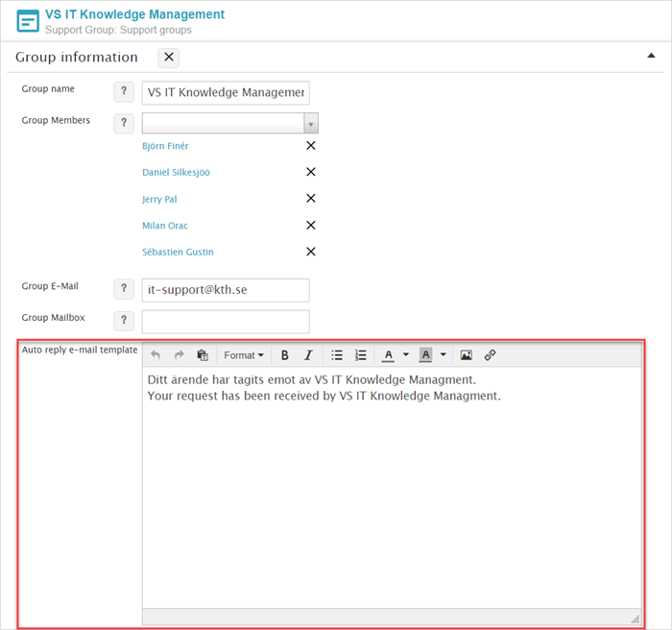Insert a hyperlink with the link icon
The width and height of the screenshot is (672, 630).
click(x=490, y=355)
